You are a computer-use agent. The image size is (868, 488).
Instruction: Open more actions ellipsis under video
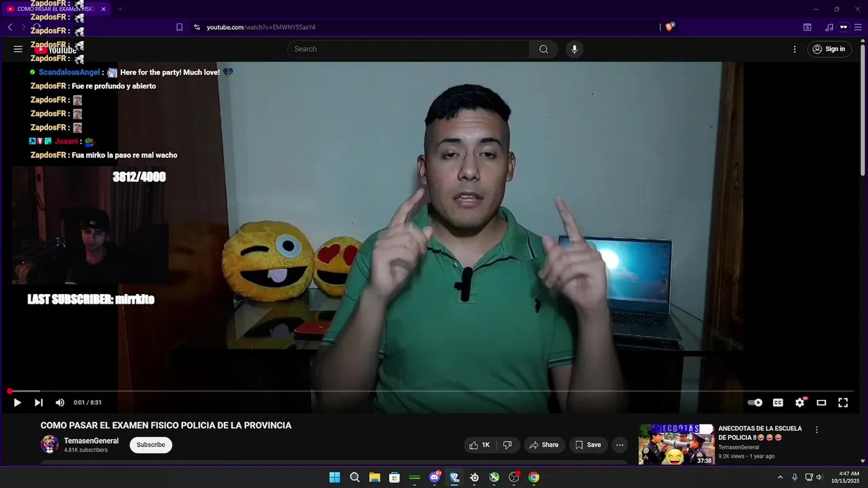point(620,445)
